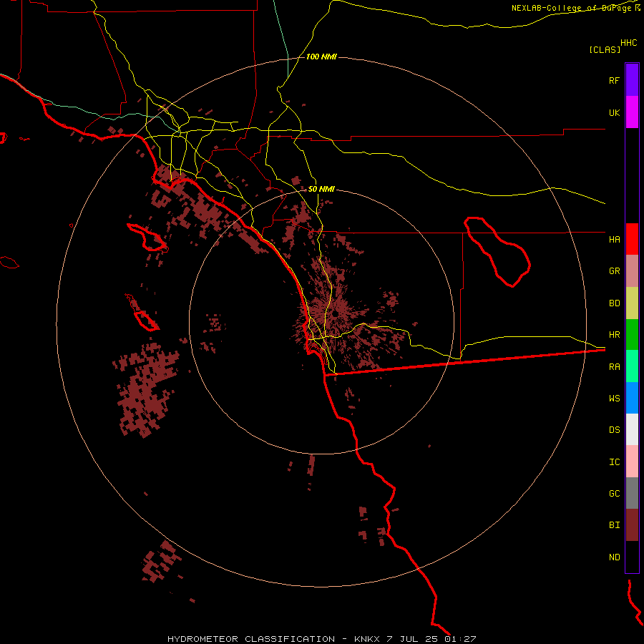Click the GR legend label
Image resolution: width=644 pixels, height=644 pixels.
tap(614, 271)
